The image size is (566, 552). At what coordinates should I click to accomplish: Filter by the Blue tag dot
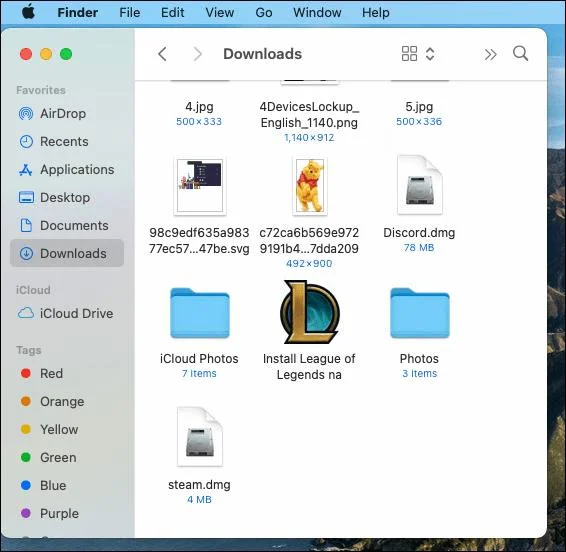click(26, 485)
